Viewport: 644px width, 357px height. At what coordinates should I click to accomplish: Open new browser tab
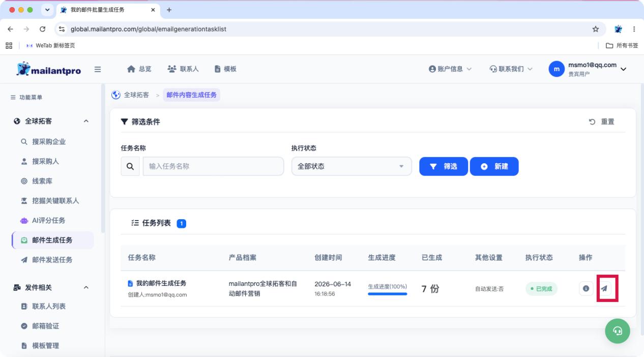point(169,10)
